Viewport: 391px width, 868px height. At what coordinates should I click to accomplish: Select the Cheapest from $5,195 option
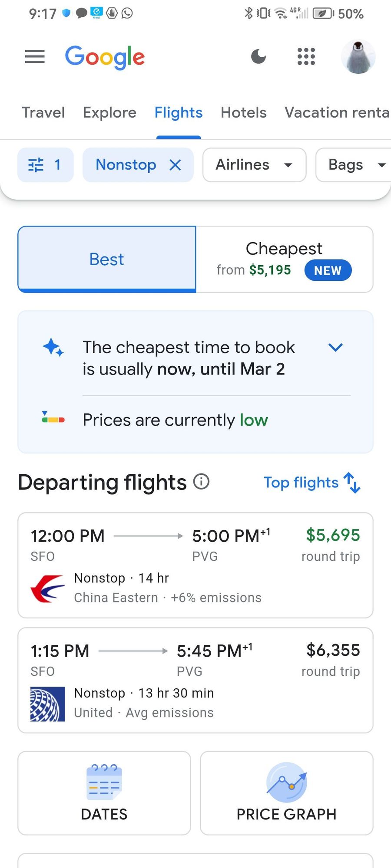pos(285,259)
